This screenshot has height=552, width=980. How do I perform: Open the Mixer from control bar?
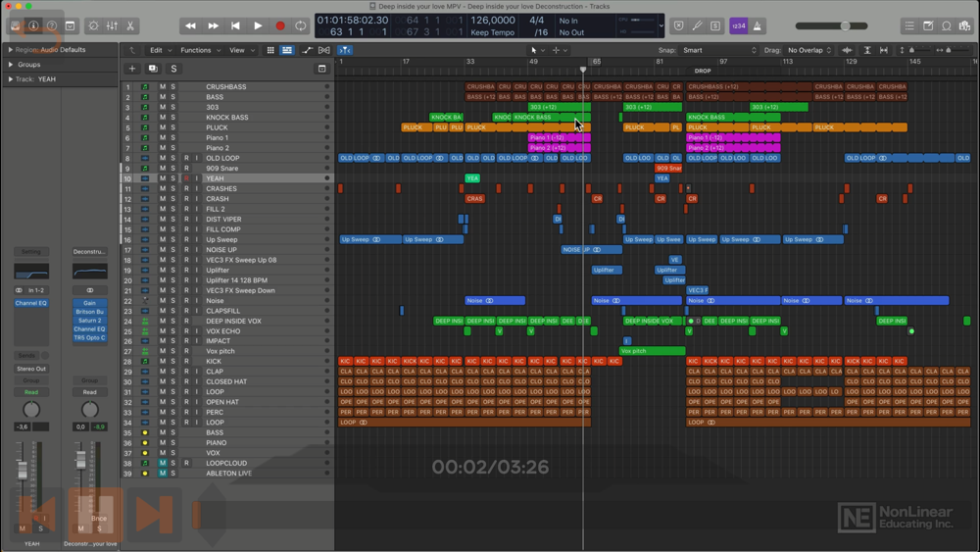point(112,25)
